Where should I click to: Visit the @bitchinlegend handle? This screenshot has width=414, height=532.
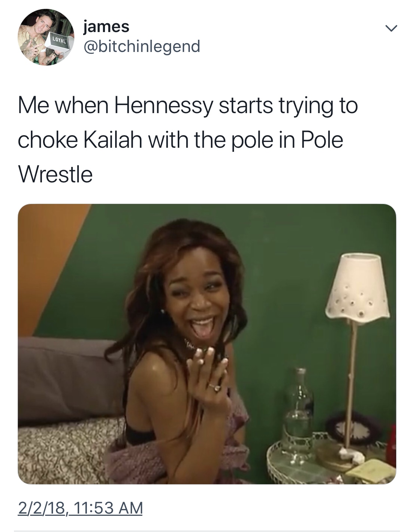click(142, 46)
